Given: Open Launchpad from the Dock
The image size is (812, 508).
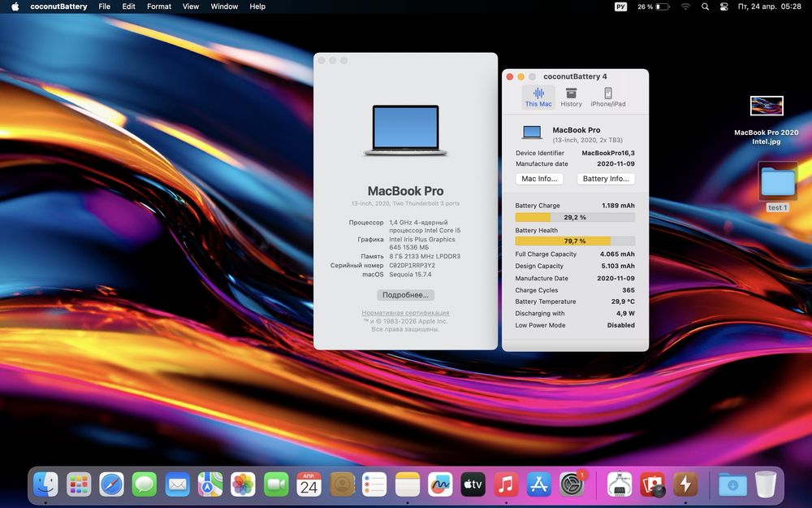Looking at the screenshot, I should tap(79, 485).
